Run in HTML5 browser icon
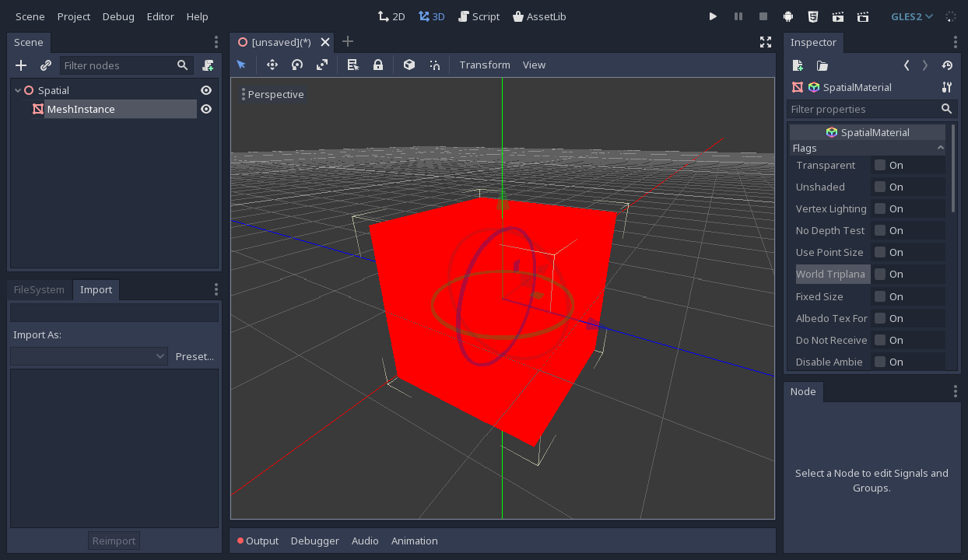Viewport: 968px width, 560px height. tap(813, 16)
